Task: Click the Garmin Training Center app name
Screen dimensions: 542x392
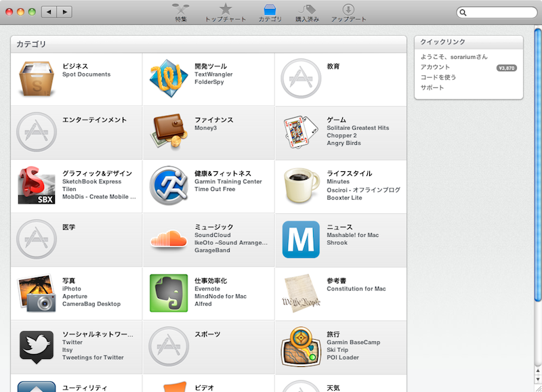Action: 228,181
